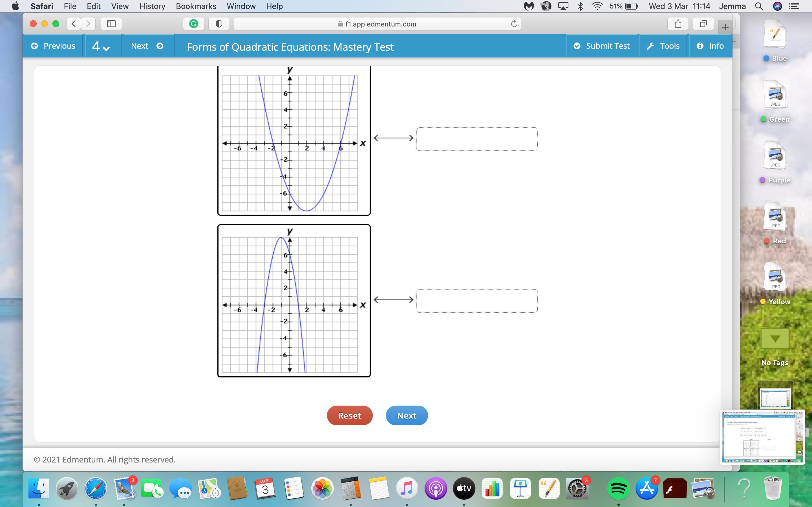
Task: Open the tab overview icon
Action: (703, 24)
